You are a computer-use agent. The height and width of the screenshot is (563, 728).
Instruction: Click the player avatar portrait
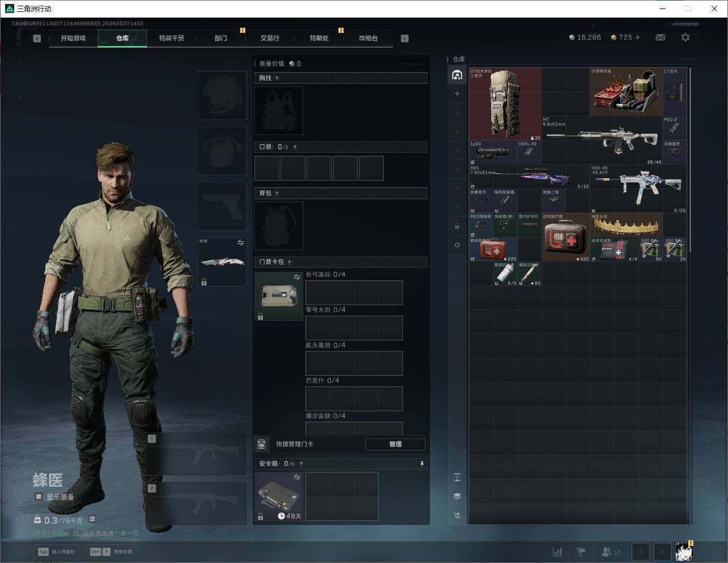click(684, 551)
